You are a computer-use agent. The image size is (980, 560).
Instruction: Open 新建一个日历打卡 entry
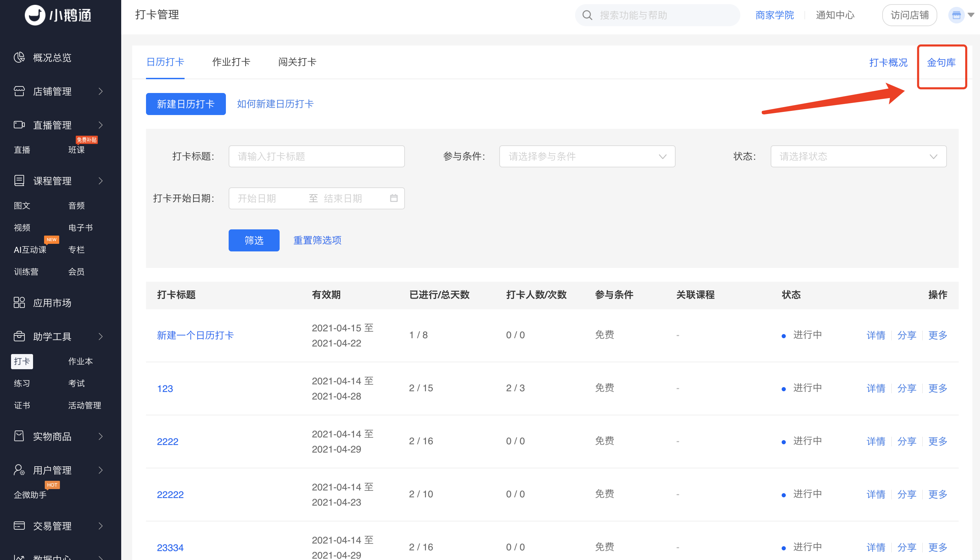pyautogui.click(x=195, y=335)
